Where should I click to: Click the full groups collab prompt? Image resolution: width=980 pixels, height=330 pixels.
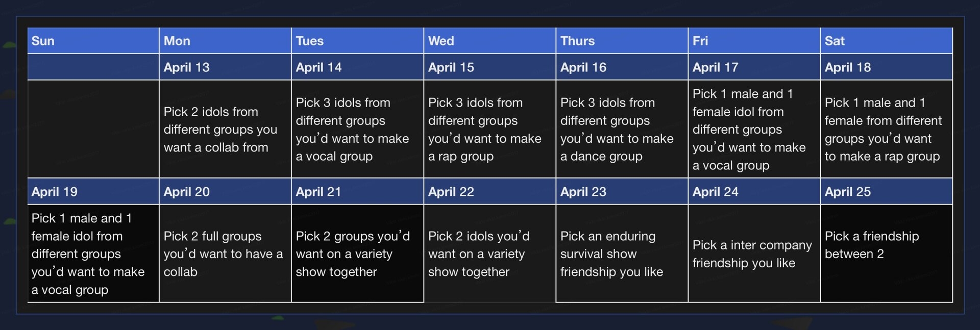tap(225, 253)
